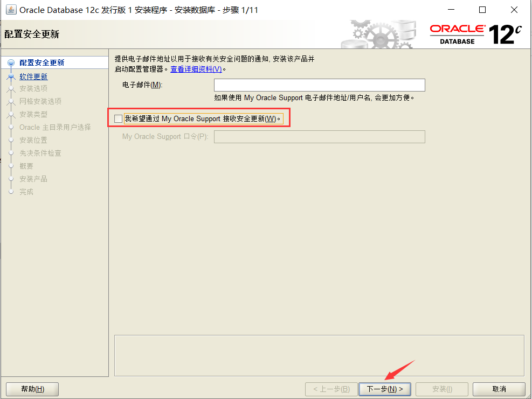Screen dimensions: 532x399
Task: Select the 安装产品 step
Action: (33, 179)
